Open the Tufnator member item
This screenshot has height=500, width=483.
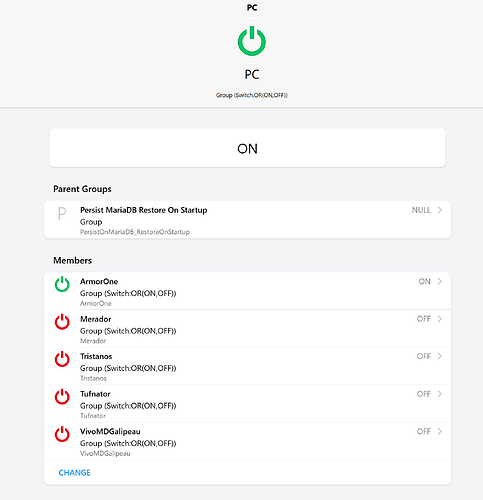[247, 404]
